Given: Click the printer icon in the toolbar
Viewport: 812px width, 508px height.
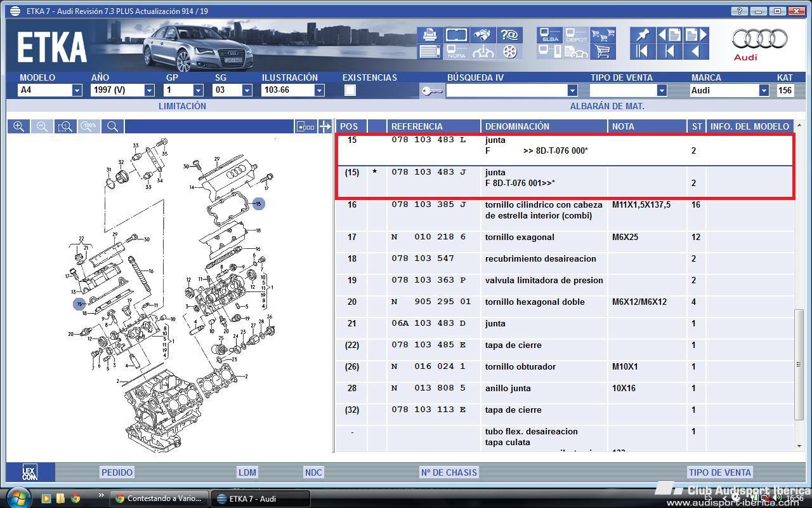Looking at the screenshot, I should click(429, 34).
